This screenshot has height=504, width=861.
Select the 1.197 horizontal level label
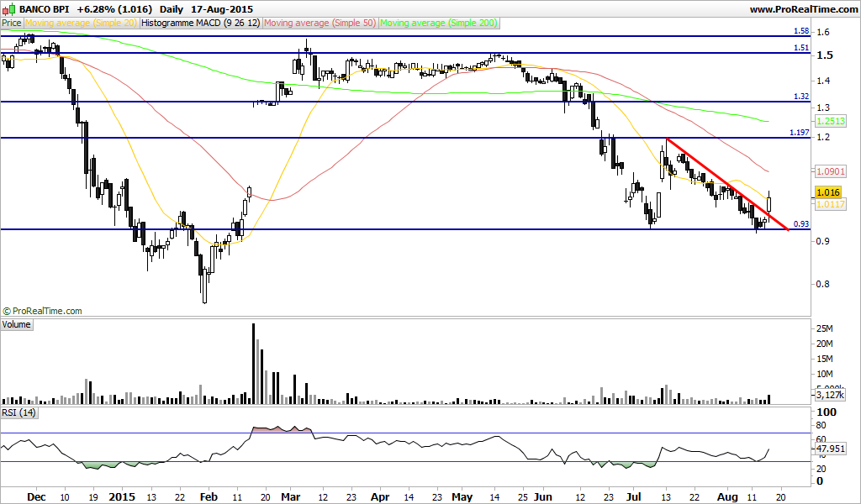pyautogui.click(x=800, y=132)
